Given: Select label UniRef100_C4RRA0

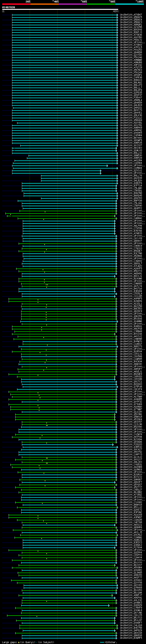Looking at the screenshot, I should 131,218.
